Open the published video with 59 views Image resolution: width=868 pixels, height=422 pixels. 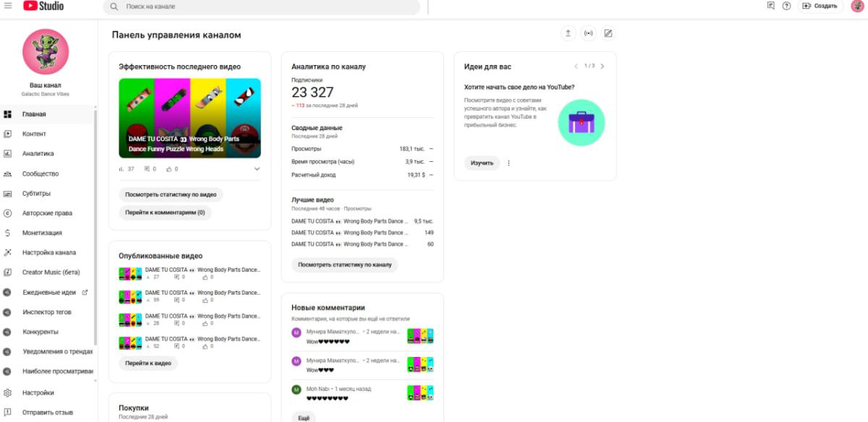point(190,296)
